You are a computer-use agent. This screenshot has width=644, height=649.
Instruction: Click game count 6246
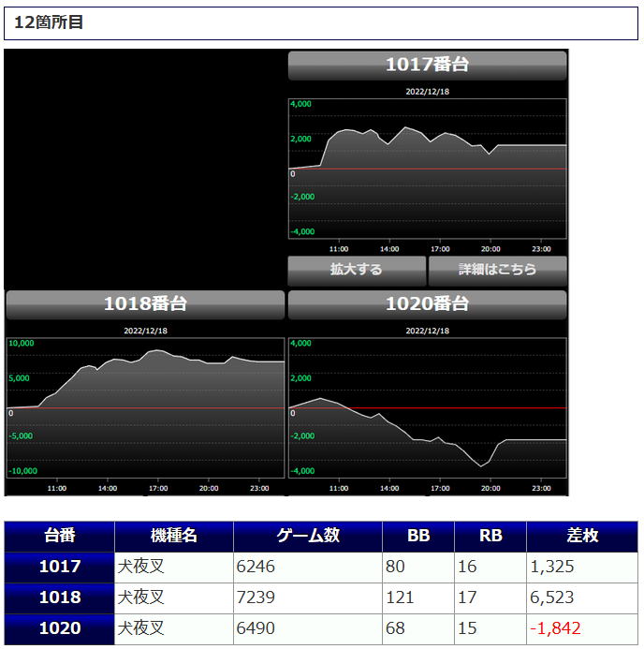[256, 567]
